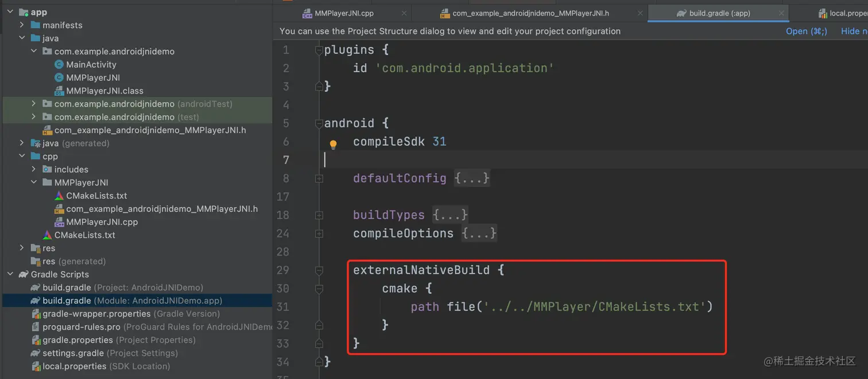Collapse the Gradle Scripts node
This screenshot has height=379, width=868.
(x=10, y=274)
